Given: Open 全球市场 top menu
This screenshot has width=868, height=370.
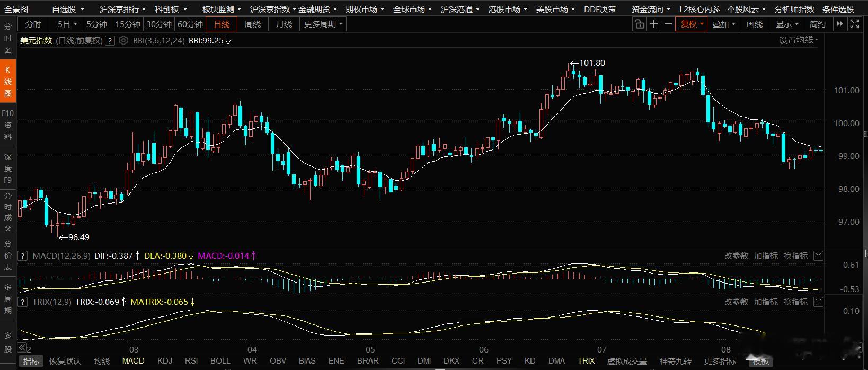Looking at the screenshot, I should click(412, 9).
